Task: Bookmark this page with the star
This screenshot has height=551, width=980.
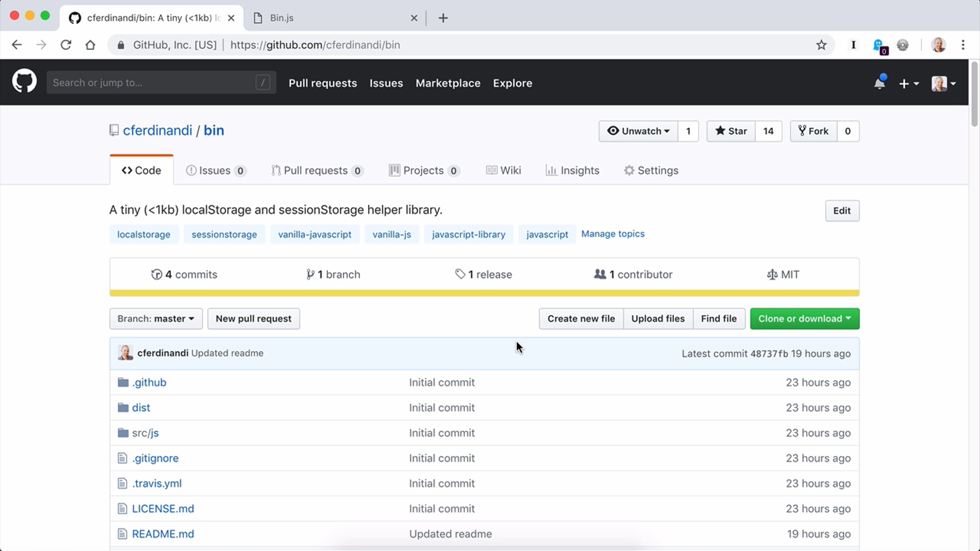Action: tap(821, 45)
